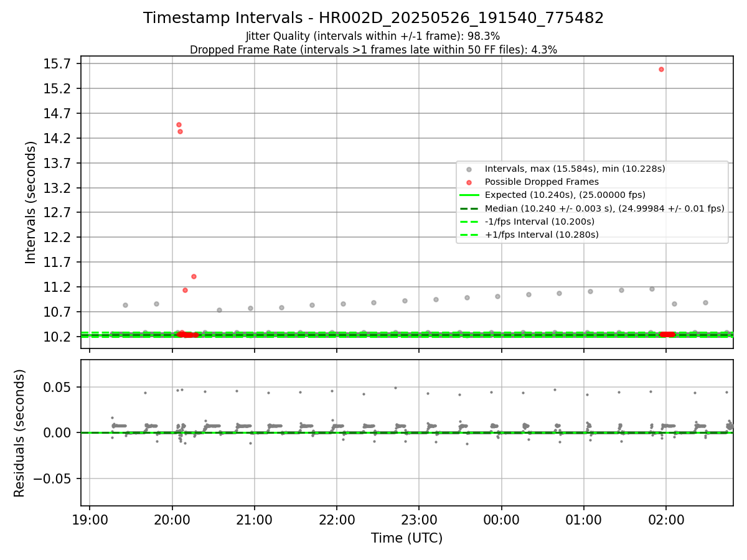Click the chart title Timestamp Intervals
This screenshot has height=560, width=747.
(374, 18)
